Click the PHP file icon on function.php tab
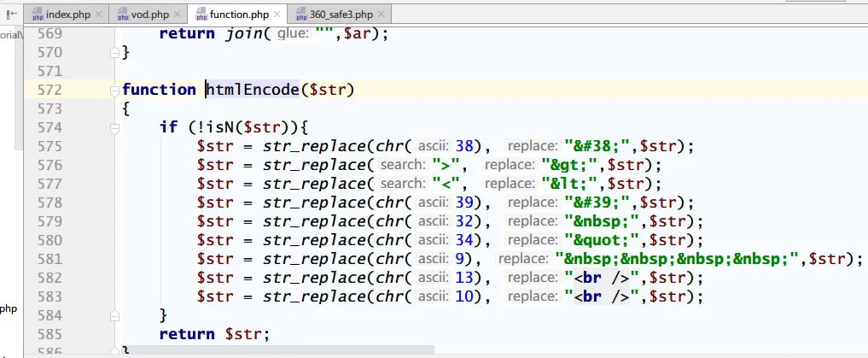The image size is (868, 358). coord(201,15)
